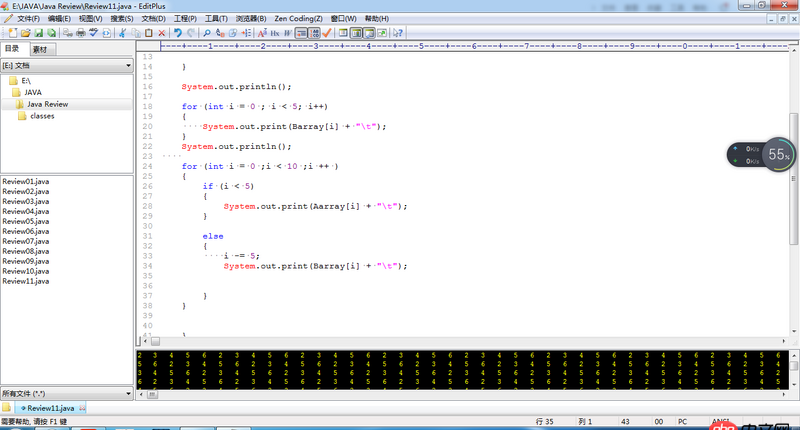This screenshot has width=800, height=430.
Task: Click the New file icon in toolbar
Action: click(x=11, y=33)
